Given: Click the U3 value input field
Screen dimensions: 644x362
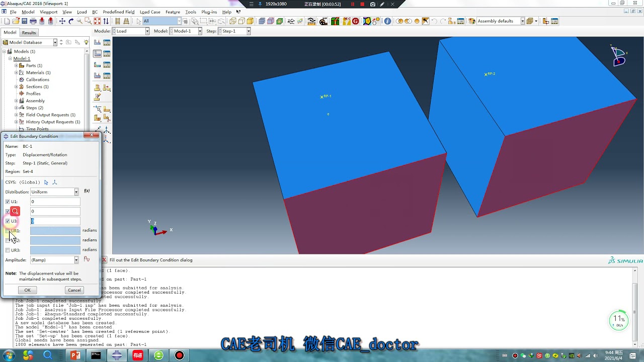Looking at the screenshot, I should (55, 221).
